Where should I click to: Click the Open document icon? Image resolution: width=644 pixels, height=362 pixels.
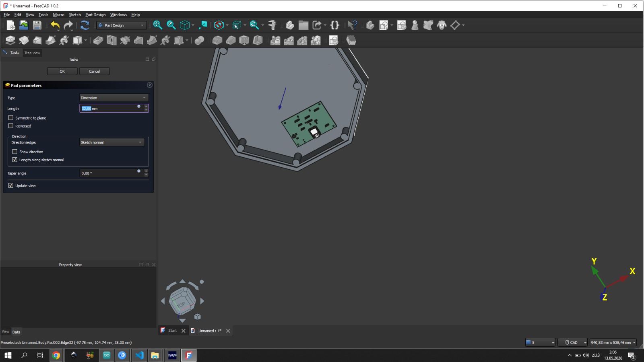(x=24, y=25)
